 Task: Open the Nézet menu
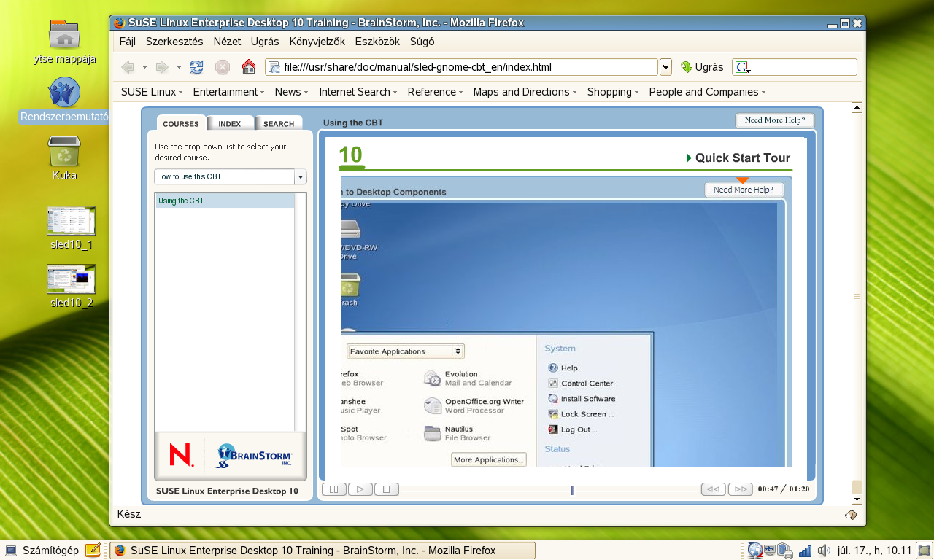point(227,42)
